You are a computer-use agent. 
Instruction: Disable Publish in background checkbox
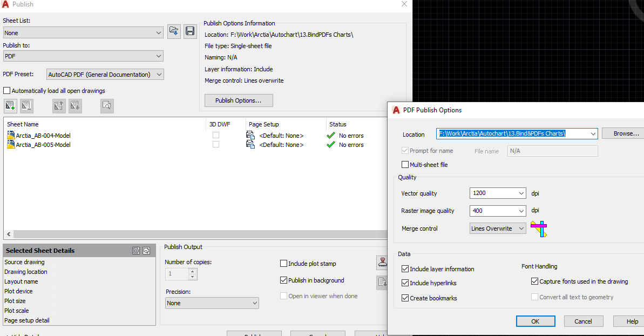pos(283,280)
